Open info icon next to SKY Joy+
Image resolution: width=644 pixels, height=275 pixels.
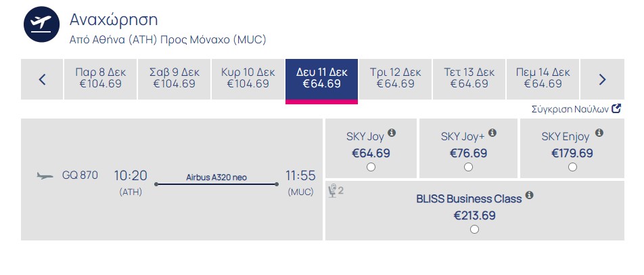(492, 133)
